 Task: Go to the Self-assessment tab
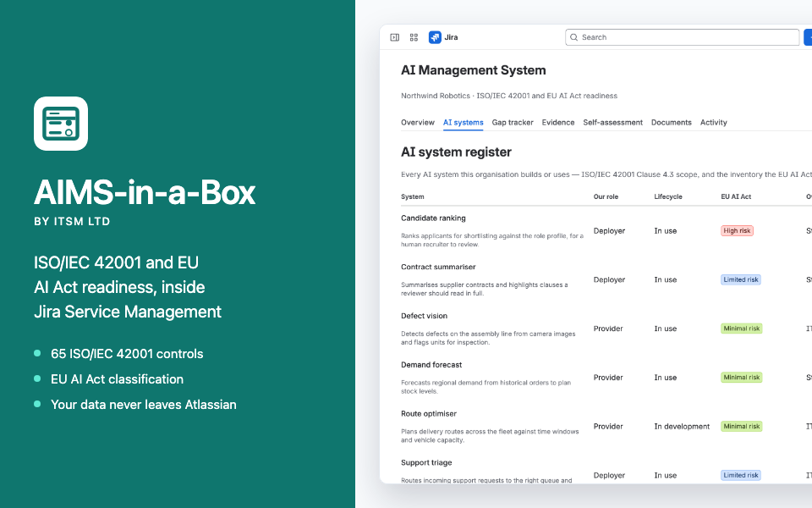point(612,122)
